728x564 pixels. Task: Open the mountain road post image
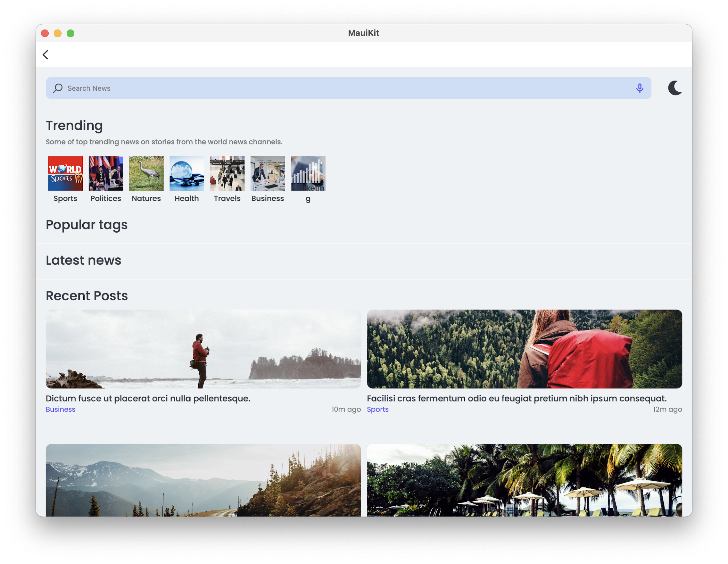(x=203, y=480)
